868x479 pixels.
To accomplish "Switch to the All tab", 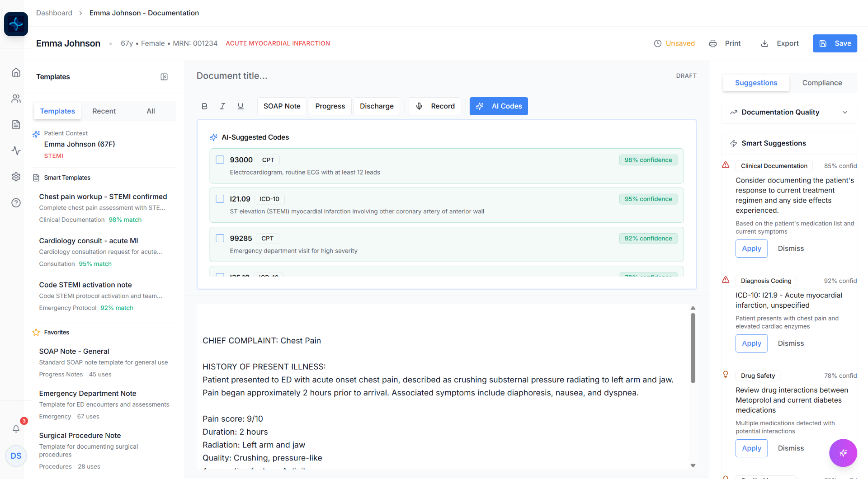I will [151, 111].
